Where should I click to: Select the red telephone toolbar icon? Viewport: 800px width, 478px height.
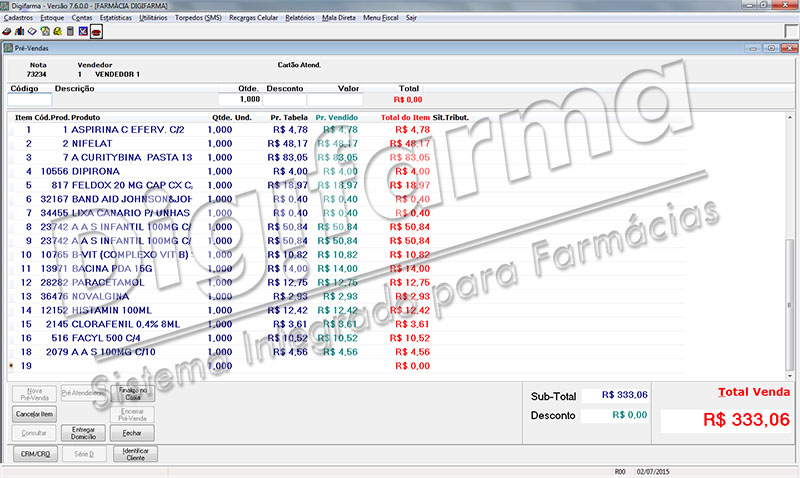point(96,32)
